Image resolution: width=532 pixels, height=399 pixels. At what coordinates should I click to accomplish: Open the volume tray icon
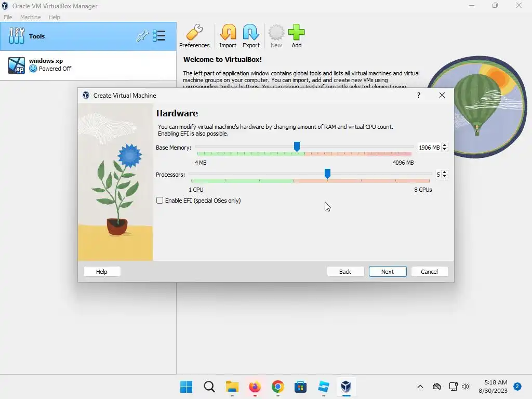coord(465,387)
